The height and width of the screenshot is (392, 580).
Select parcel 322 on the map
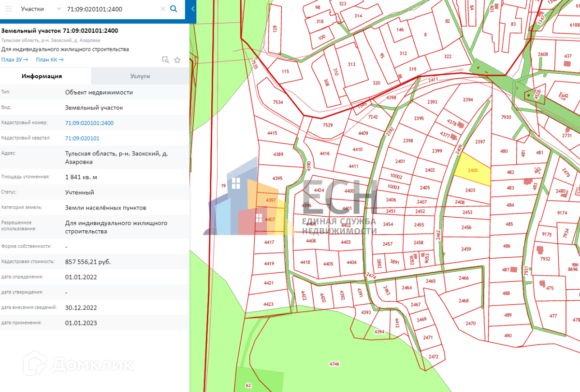tap(447, 56)
